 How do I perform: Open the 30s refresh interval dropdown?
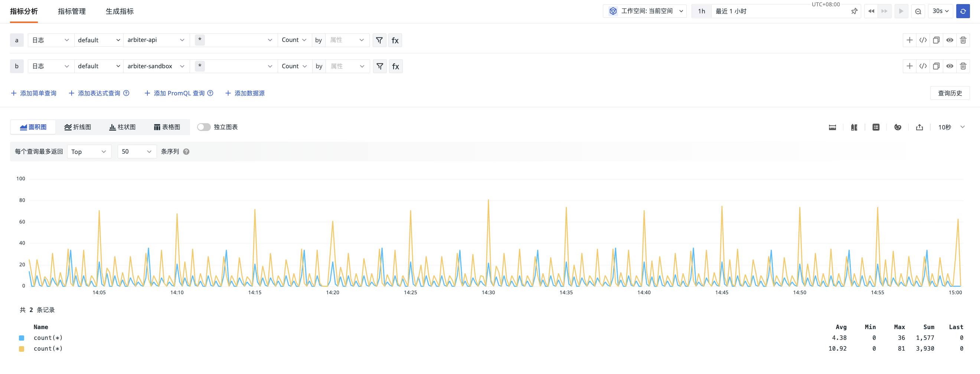(x=940, y=11)
